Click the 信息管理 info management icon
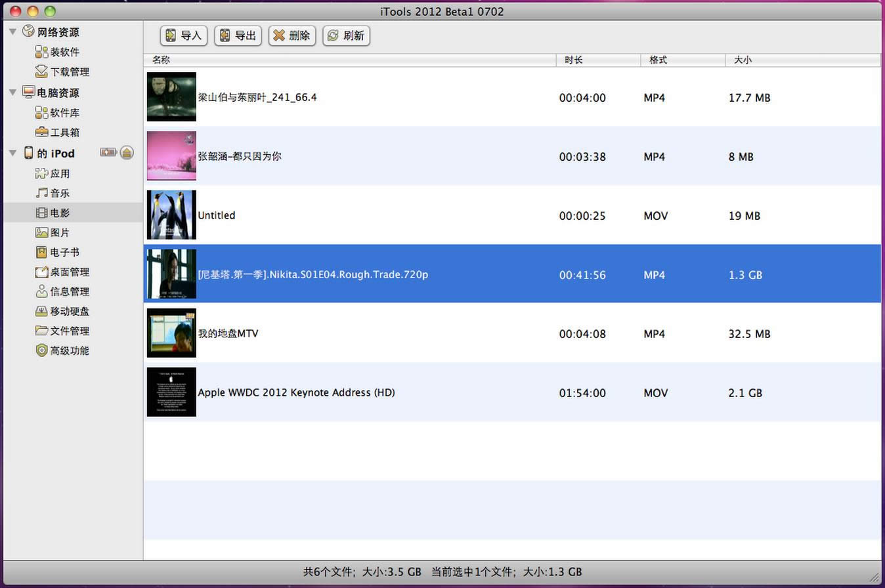The image size is (885, 588). point(41,291)
